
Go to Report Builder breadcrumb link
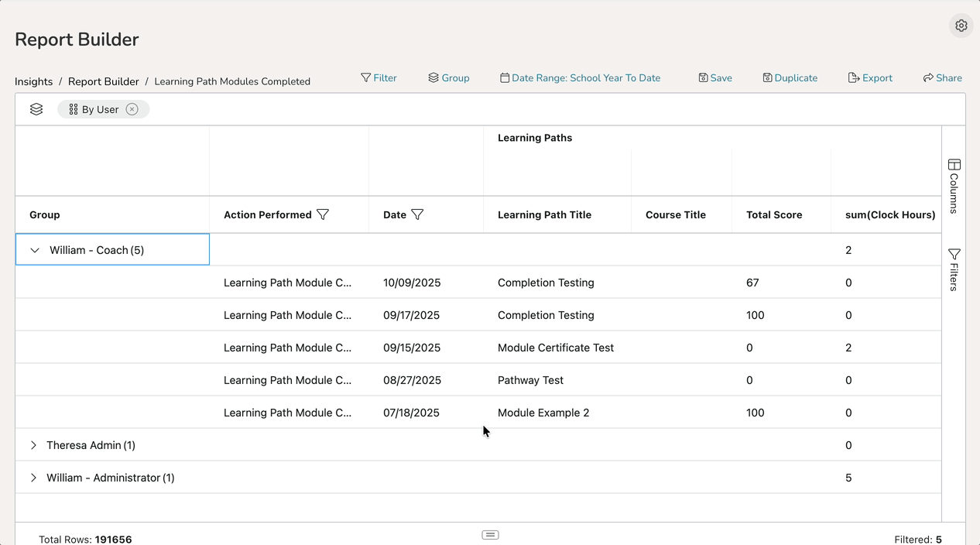pos(104,81)
